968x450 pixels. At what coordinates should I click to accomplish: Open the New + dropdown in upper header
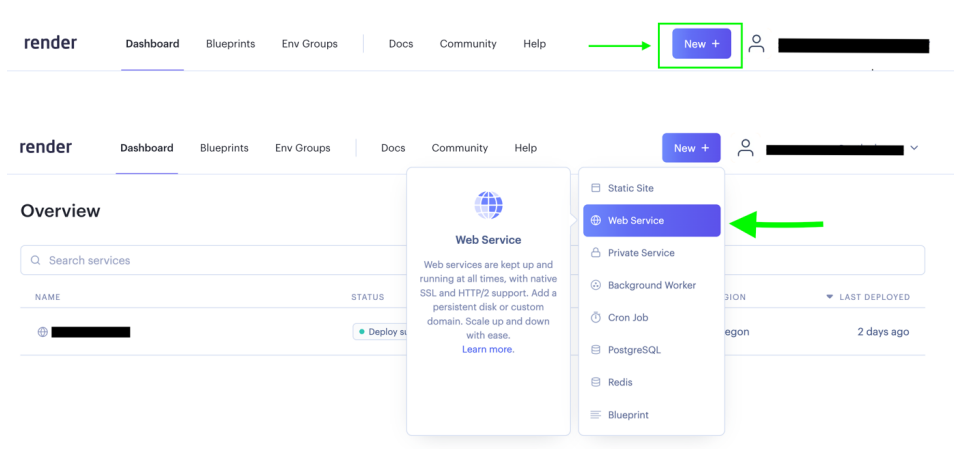701,44
